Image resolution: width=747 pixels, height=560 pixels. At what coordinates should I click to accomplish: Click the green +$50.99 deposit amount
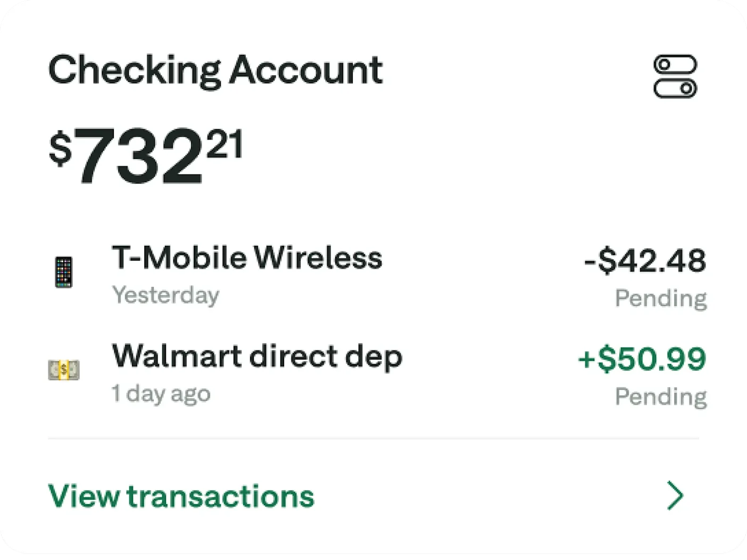click(641, 358)
